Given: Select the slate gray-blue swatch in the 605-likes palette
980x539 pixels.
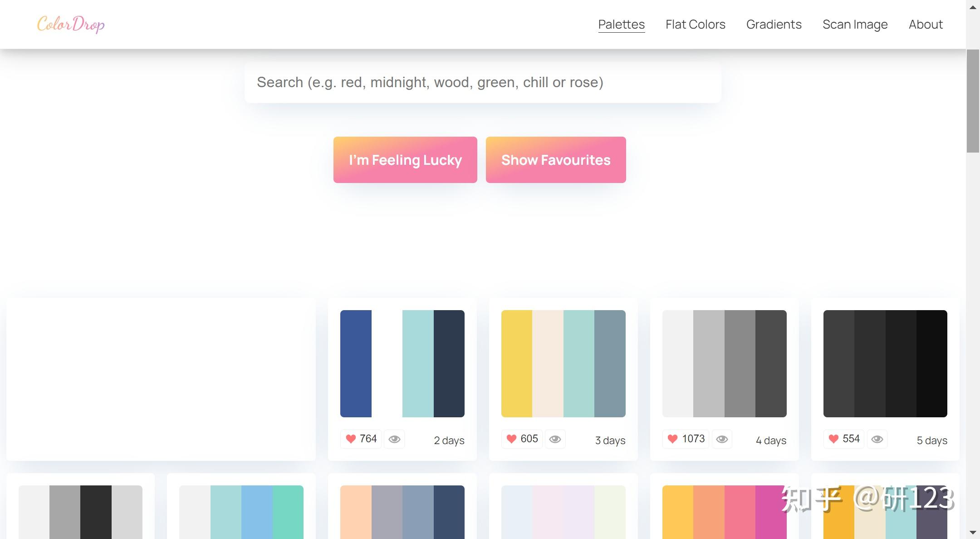Looking at the screenshot, I should [610, 364].
